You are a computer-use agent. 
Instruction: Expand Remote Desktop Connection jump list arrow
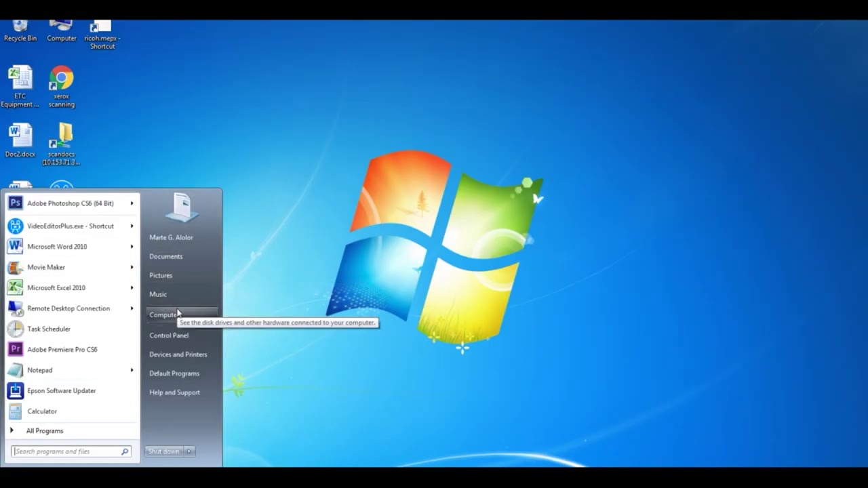click(132, 308)
